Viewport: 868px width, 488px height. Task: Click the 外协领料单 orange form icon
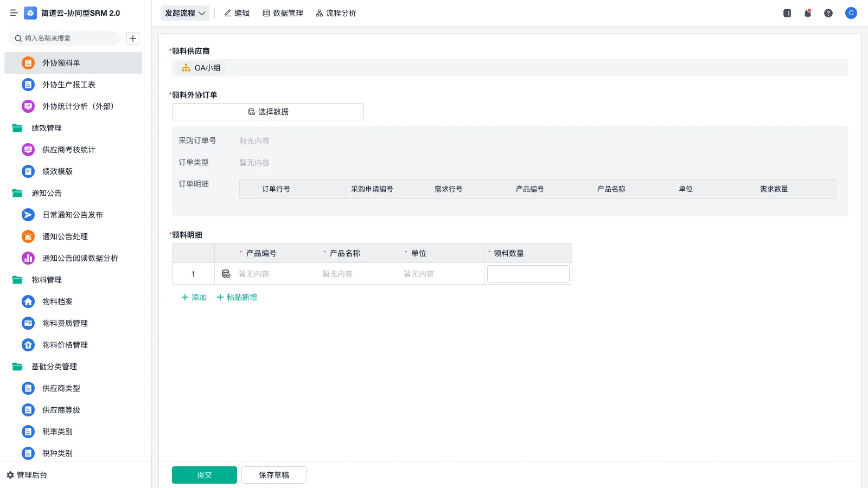point(28,63)
